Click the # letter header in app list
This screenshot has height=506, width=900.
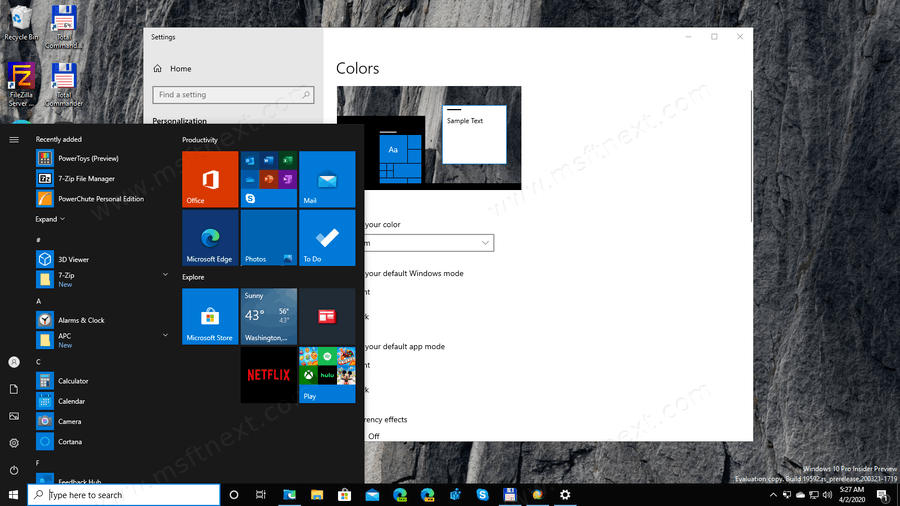coord(38,240)
